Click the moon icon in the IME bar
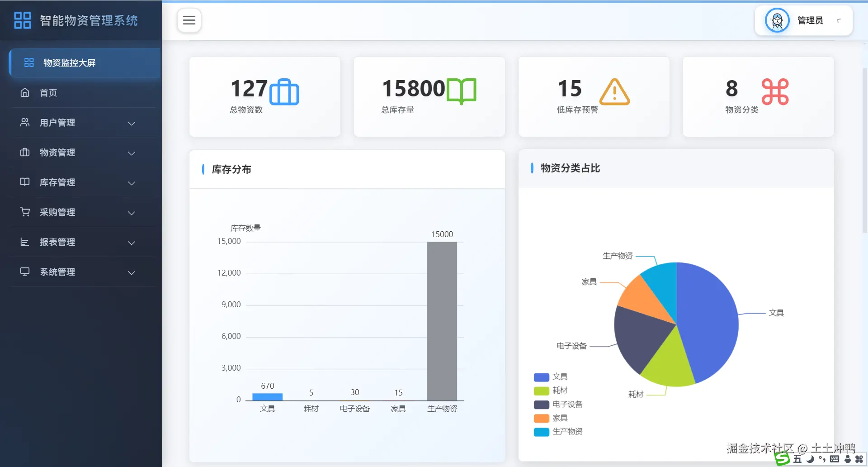Screen dimensions: 868x467 click(810, 459)
